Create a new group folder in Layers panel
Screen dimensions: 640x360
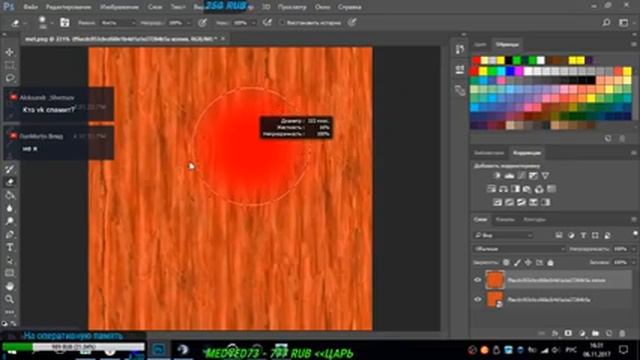click(596, 333)
